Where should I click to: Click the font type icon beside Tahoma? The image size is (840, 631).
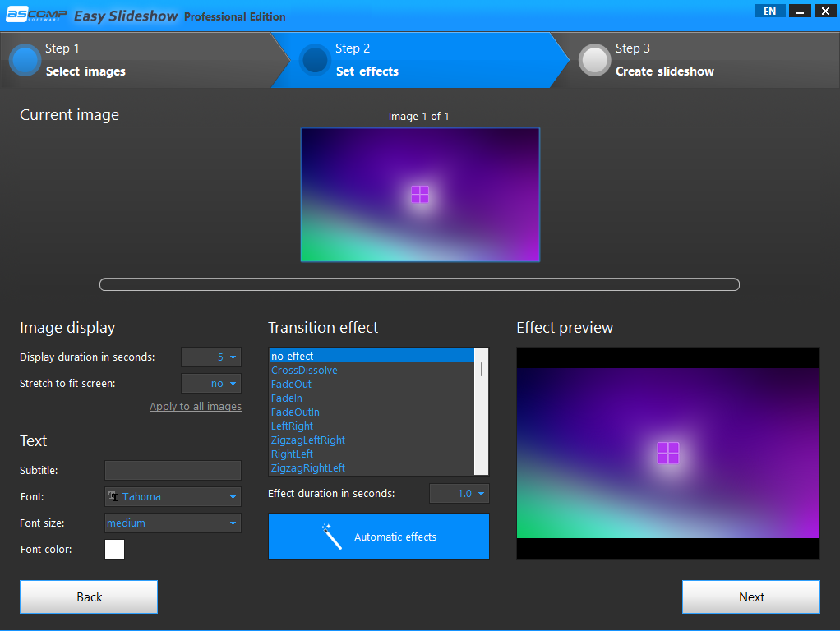[x=113, y=496]
